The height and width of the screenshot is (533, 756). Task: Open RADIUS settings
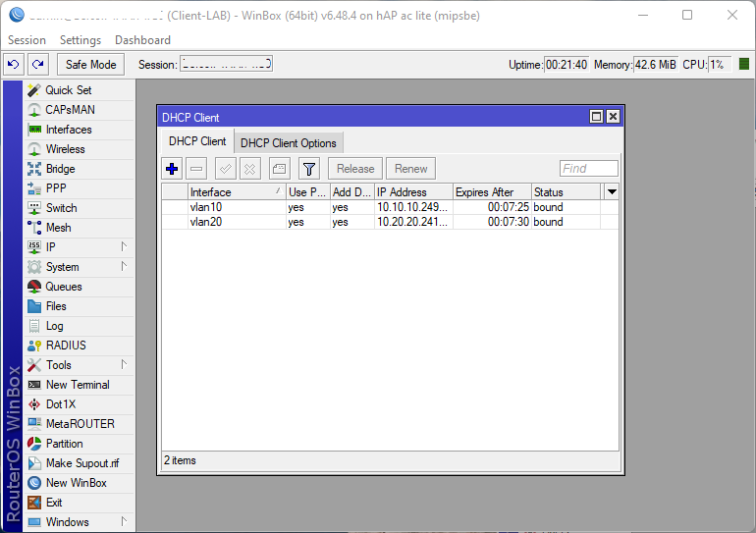pyautogui.click(x=80, y=346)
